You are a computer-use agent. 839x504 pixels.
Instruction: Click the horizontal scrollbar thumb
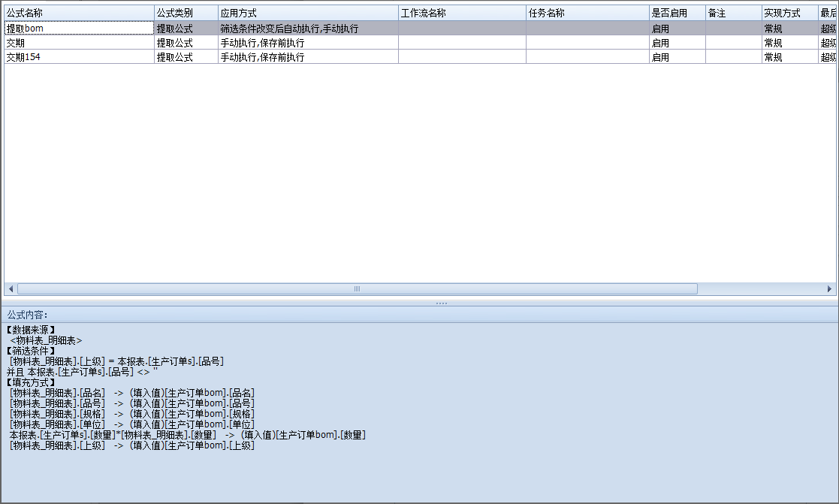click(x=357, y=288)
